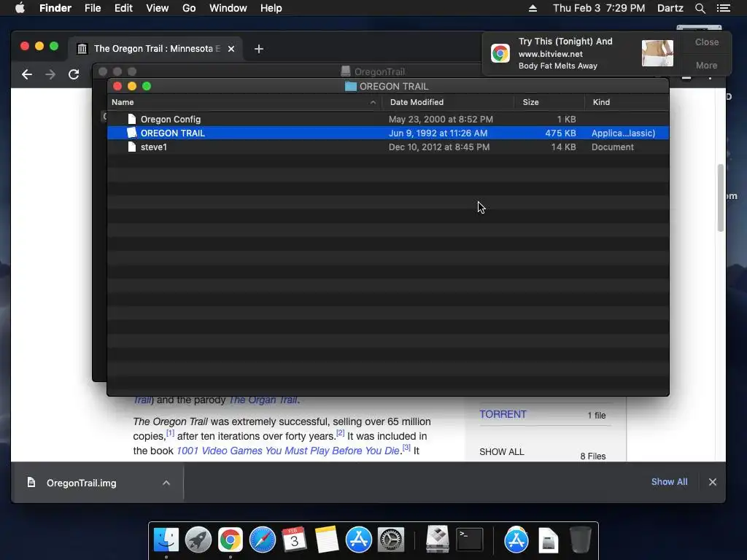
Task: Click the Spotlight search icon
Action: (700, 8)
